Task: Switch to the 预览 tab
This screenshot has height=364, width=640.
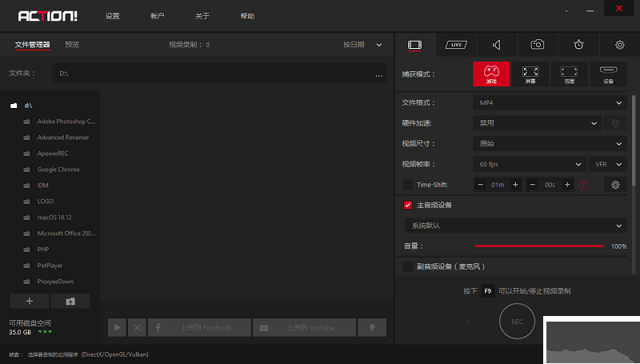Action: [72, 45]
